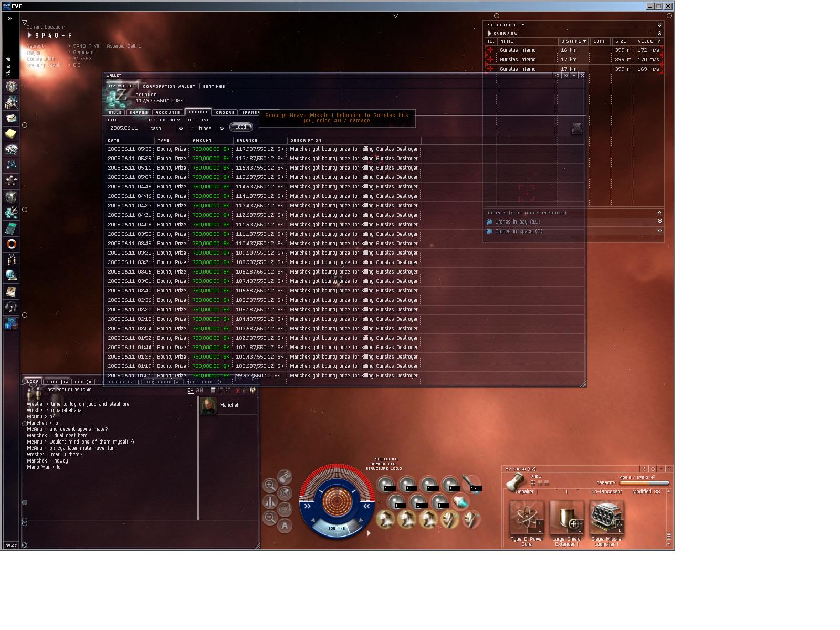Expand the Selected Item panel
840x630 pixels.
(x=659, y=25)
